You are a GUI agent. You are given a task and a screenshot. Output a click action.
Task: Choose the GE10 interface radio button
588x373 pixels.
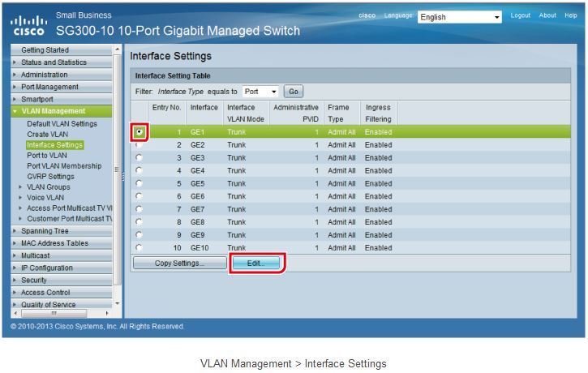point(139,247)
